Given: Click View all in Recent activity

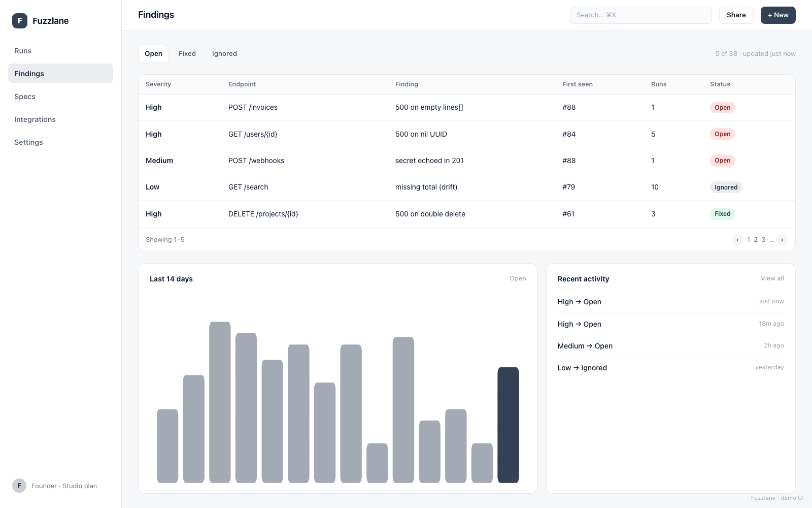Looking at the screenshot, I should pos(772,278).
